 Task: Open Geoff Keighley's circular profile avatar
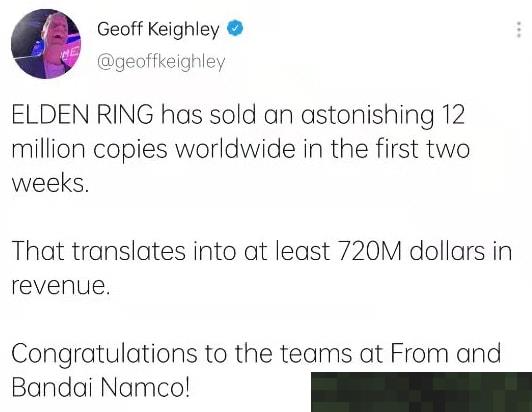coord(46,44)
